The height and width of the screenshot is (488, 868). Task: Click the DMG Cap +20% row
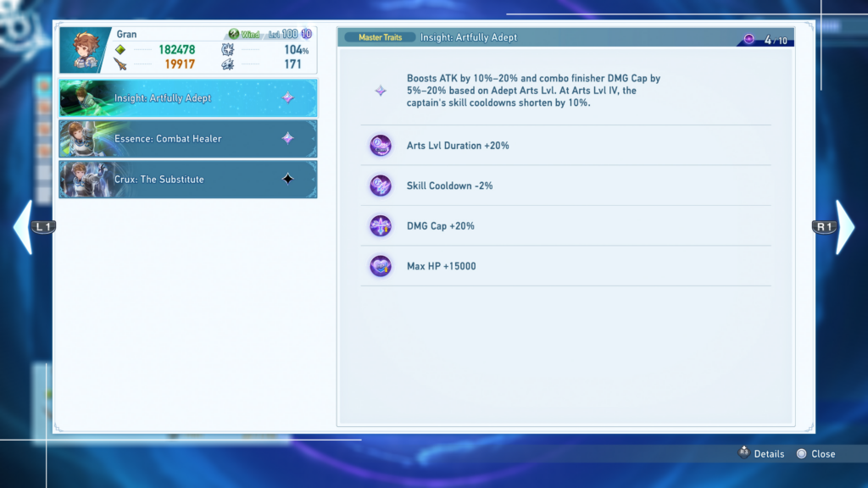(565, 225)
